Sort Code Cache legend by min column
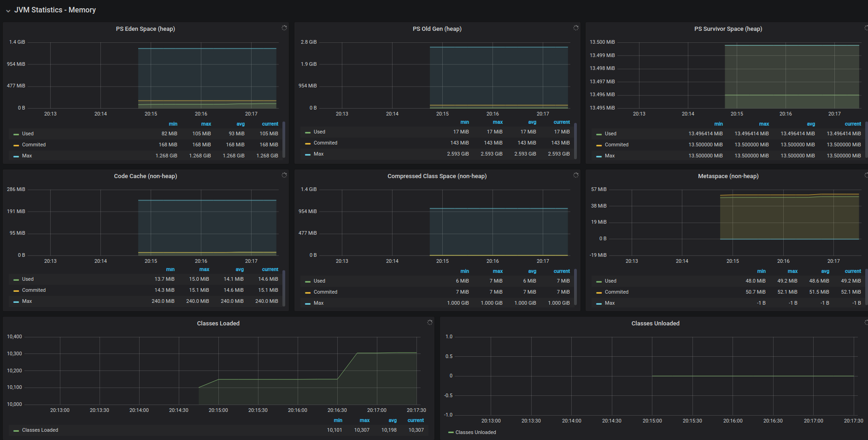The height and width of the screenshot is (440, 868). 170,270
